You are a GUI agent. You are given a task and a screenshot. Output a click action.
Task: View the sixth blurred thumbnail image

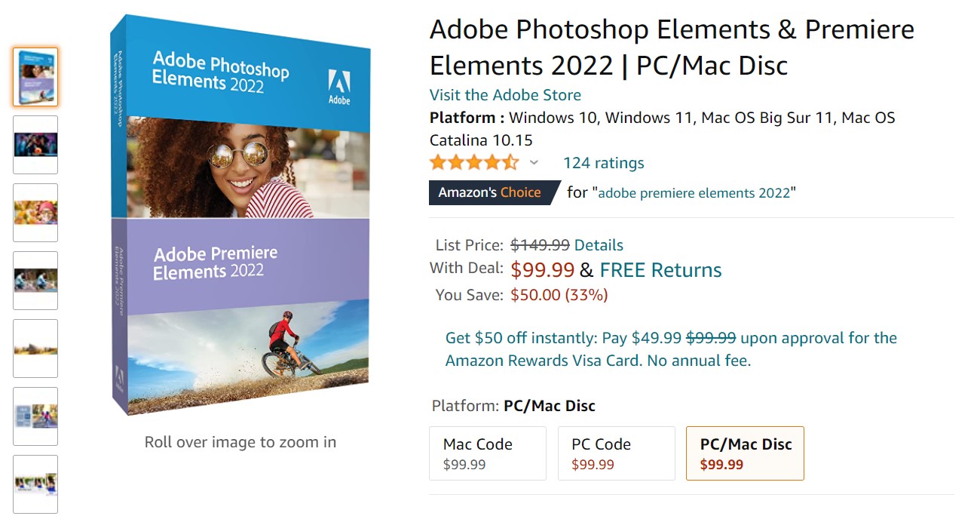tap(35, 416)
